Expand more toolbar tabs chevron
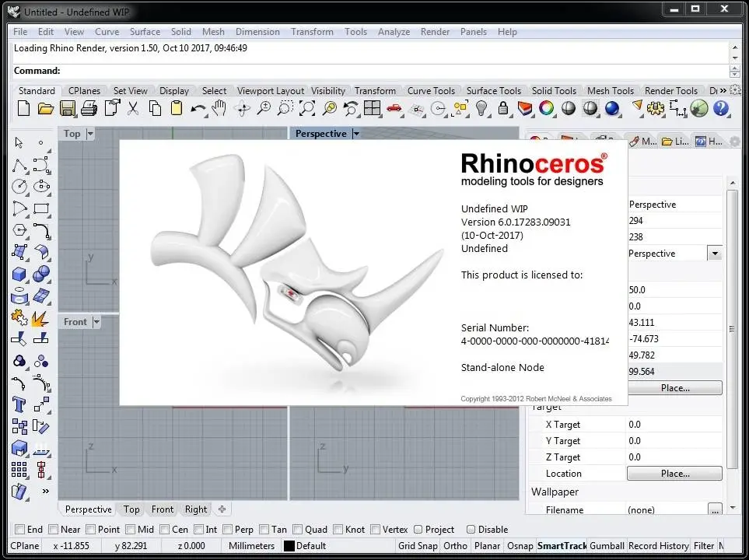 [723, 90]
